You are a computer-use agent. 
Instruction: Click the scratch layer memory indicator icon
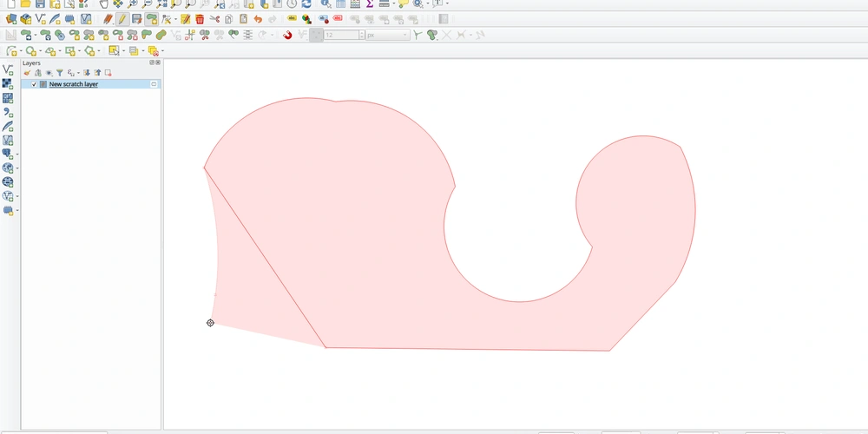tap(154, 84)
